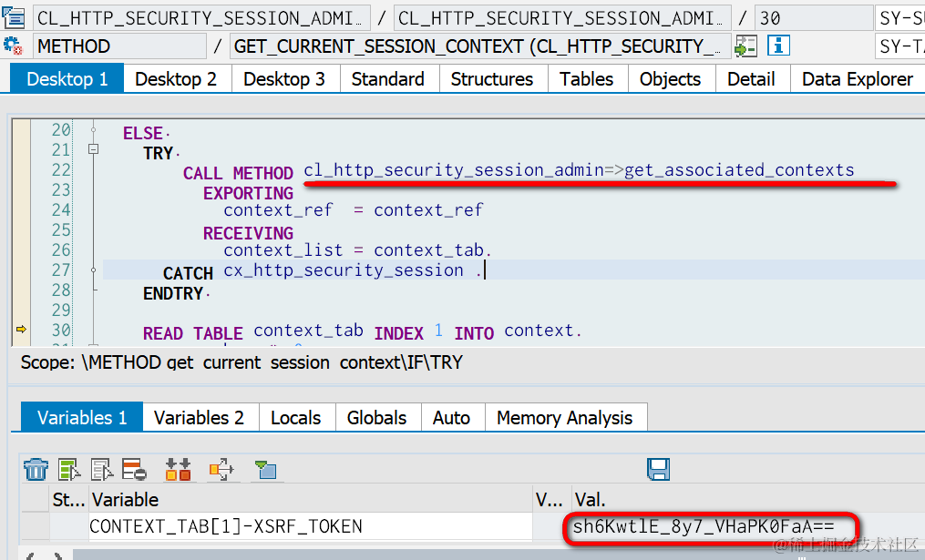Image resolution: width=925 pixels, height=560 pixels.
Task: Click the second CL_HTTP_SECURITY_SESSION_ADMI field
Action: click(x=563, y=17)
